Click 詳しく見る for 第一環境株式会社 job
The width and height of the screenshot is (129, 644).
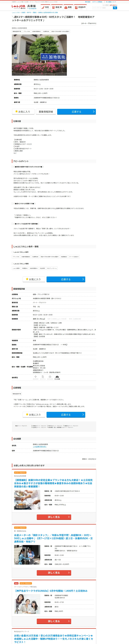click(54, 573)
